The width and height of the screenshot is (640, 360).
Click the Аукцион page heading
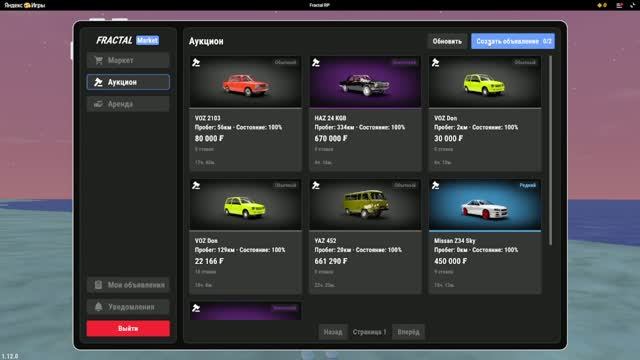(206, 41)
